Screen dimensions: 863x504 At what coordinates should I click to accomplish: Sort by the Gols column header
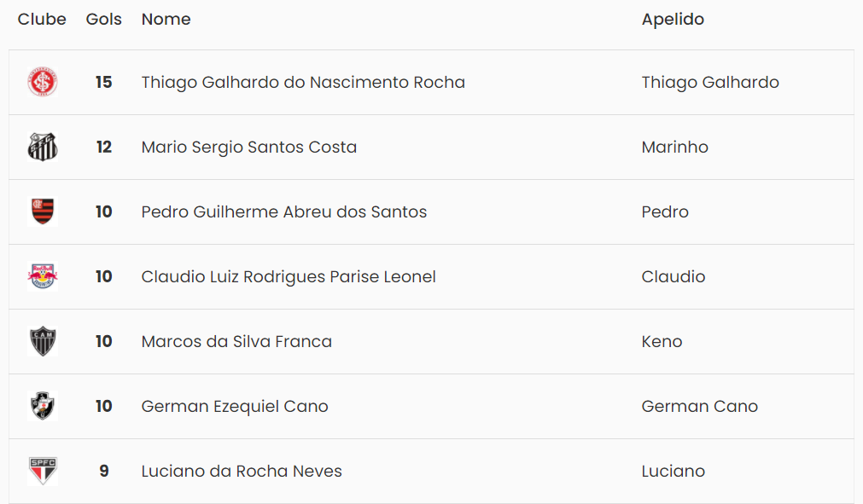click(103, 19)
